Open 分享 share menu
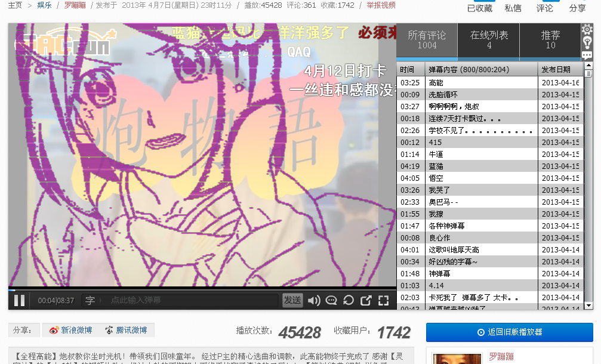This screenshot has width=601, height=364. click(577, 8)
